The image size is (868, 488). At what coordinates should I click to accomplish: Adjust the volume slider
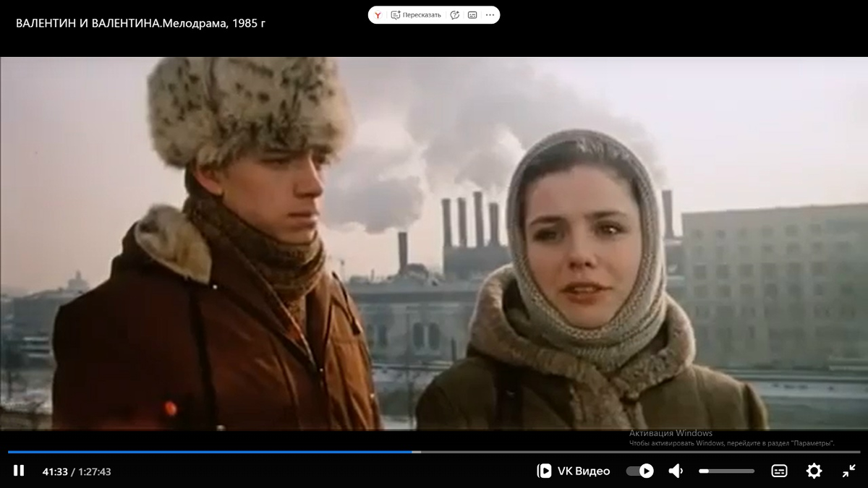pos(726,471)
